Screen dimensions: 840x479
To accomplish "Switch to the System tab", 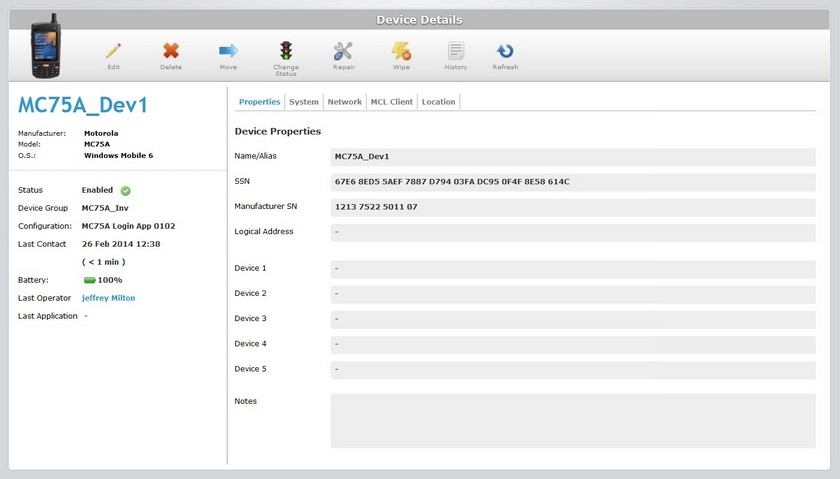I will point(304,102).
